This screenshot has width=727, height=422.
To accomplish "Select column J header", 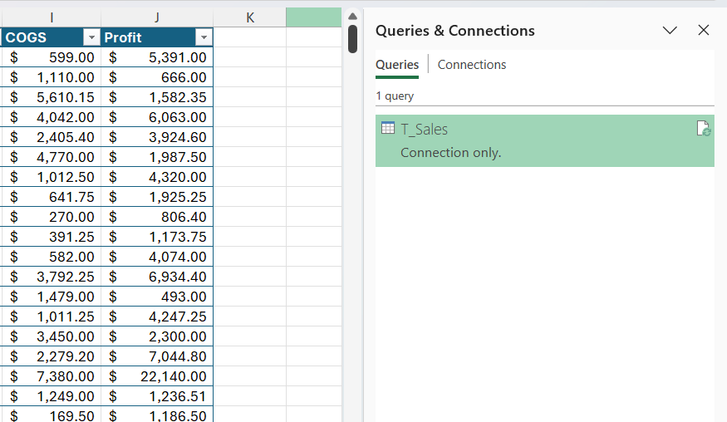I will pyautogui.click(x=157, y=18).
